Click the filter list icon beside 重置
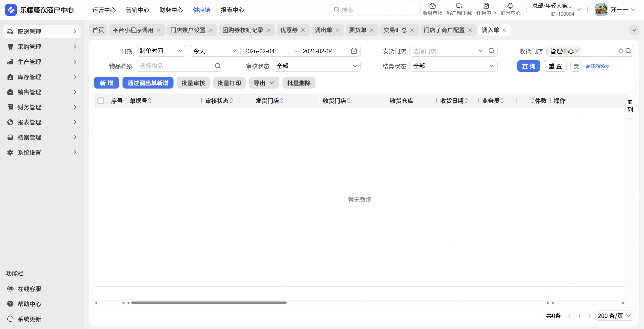This screenshot has width=644, height=329. click(x=576, y=66)
